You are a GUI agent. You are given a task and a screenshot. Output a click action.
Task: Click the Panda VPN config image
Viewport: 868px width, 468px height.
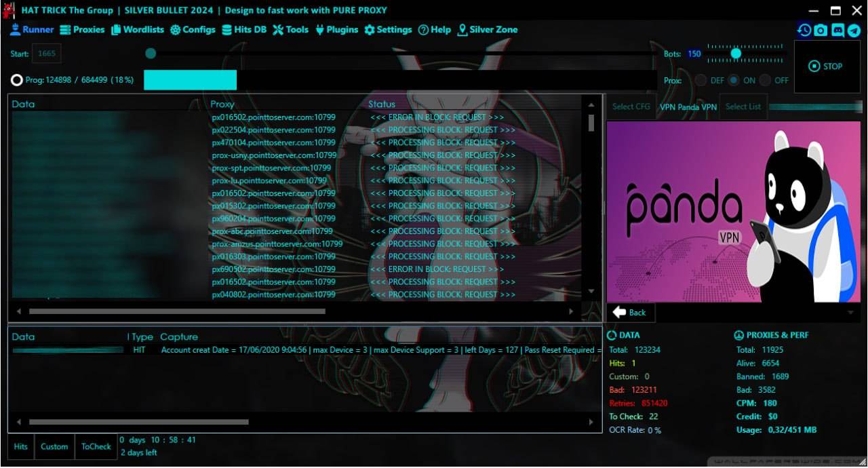click(734, 212)
